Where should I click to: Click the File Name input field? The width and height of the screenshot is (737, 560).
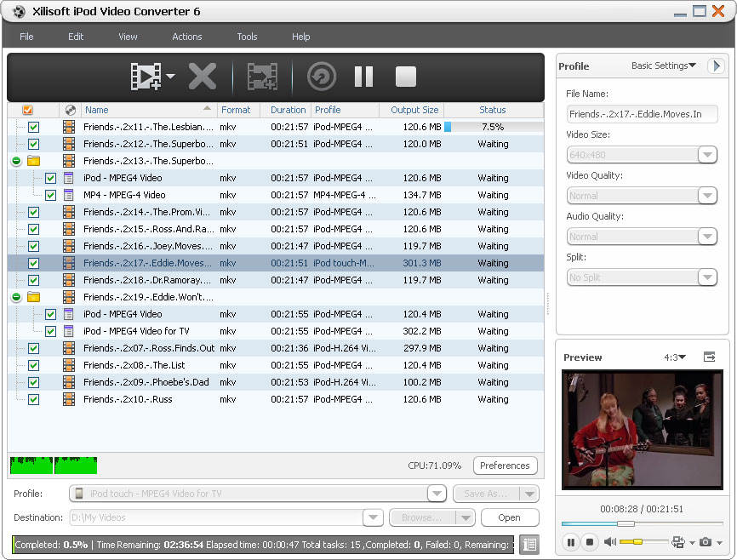(x=642, y=114)
